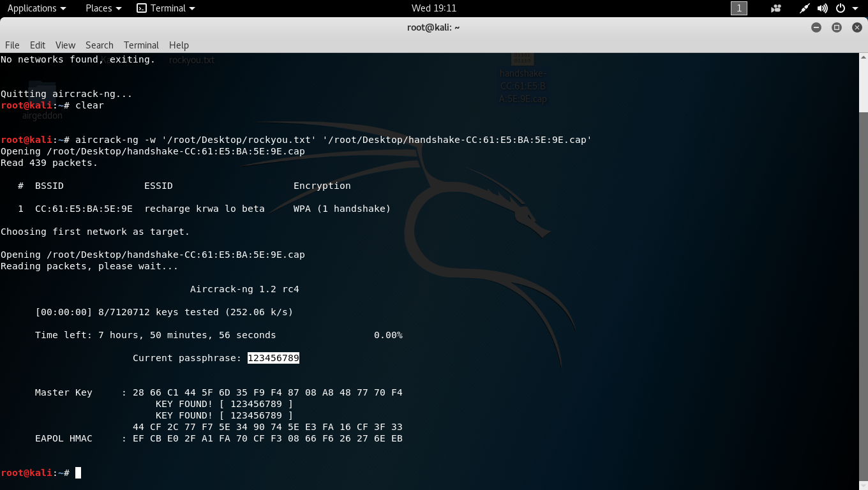Click the "Time left: 7 hours" line
Viewport: 868px width, 490px height.
click(x=156, y=335)
